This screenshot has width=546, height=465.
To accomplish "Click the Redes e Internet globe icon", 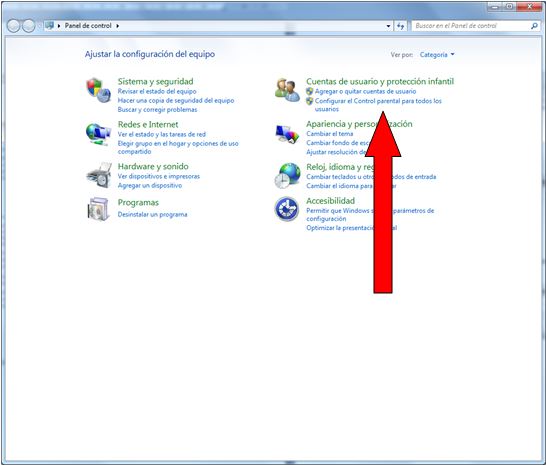I will tap(99, 134).
